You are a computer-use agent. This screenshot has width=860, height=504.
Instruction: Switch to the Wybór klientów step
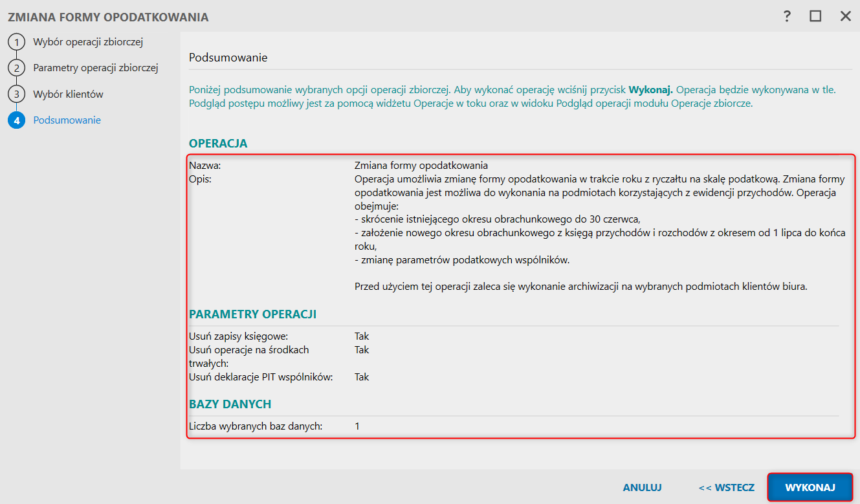68,94
